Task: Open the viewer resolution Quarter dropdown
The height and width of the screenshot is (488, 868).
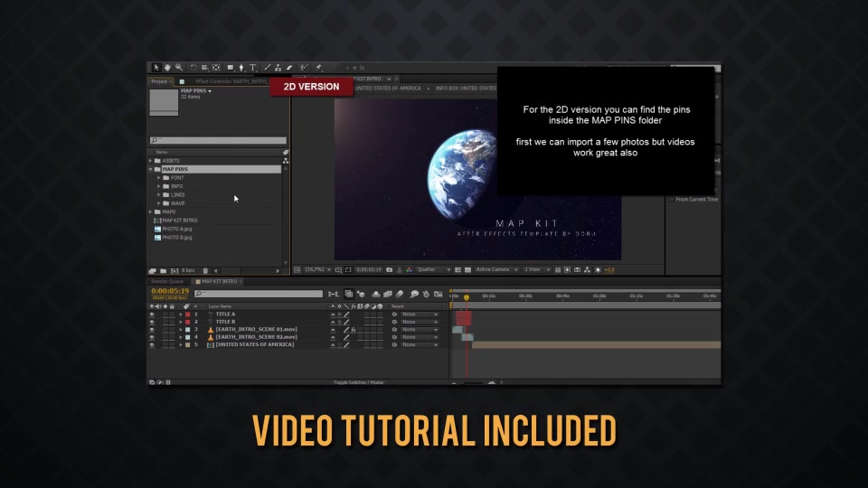Action: click(433, 270)
